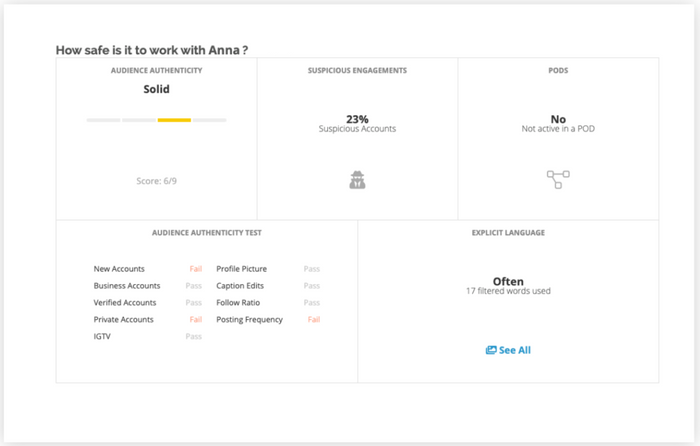Image resolution: width=700 pixels, height=446 pixels.
Task: Click the Score 6/9 text
Action: [156, 181]
